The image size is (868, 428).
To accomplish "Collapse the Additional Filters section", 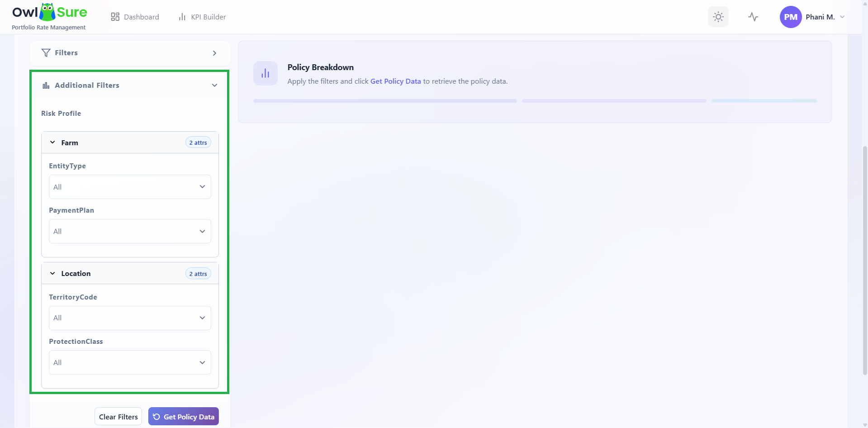I will (x=214, y=85).
